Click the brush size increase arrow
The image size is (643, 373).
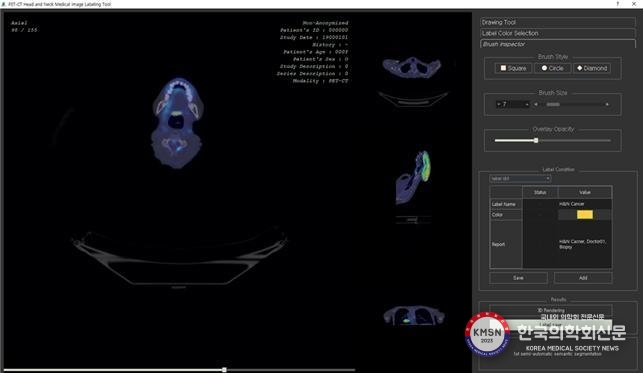[x=607, y=105]
